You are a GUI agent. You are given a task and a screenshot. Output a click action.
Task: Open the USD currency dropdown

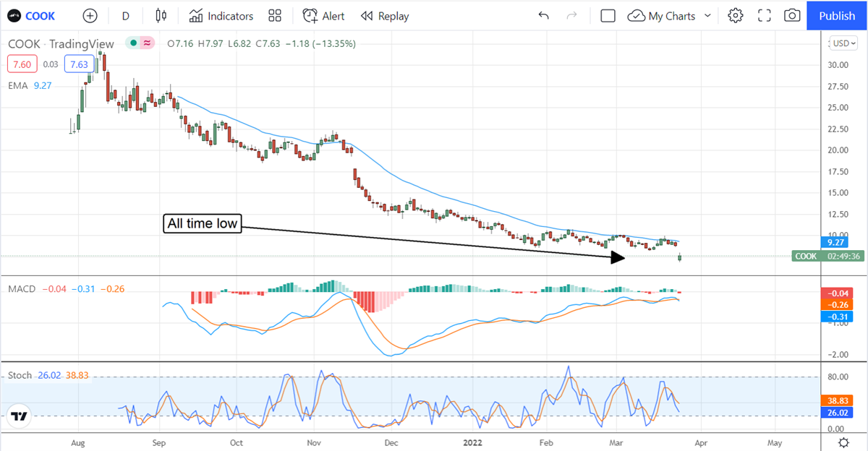843,43
